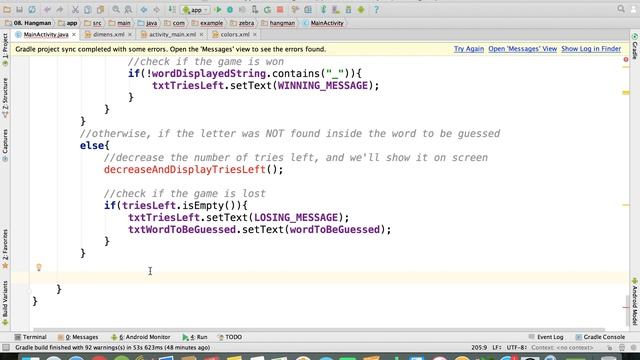
Task: Select 'hangman' package in breadcrumb bar
Action: (x=278, y=23)
